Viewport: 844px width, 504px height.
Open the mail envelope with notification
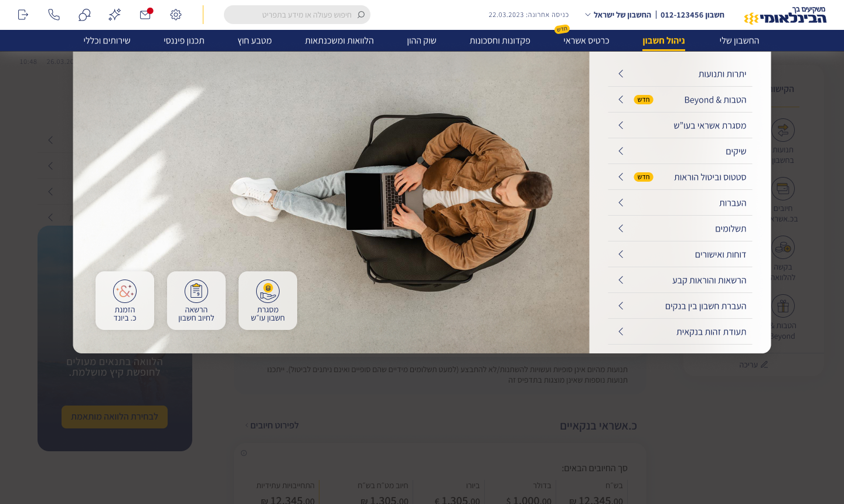coord(145,15)
